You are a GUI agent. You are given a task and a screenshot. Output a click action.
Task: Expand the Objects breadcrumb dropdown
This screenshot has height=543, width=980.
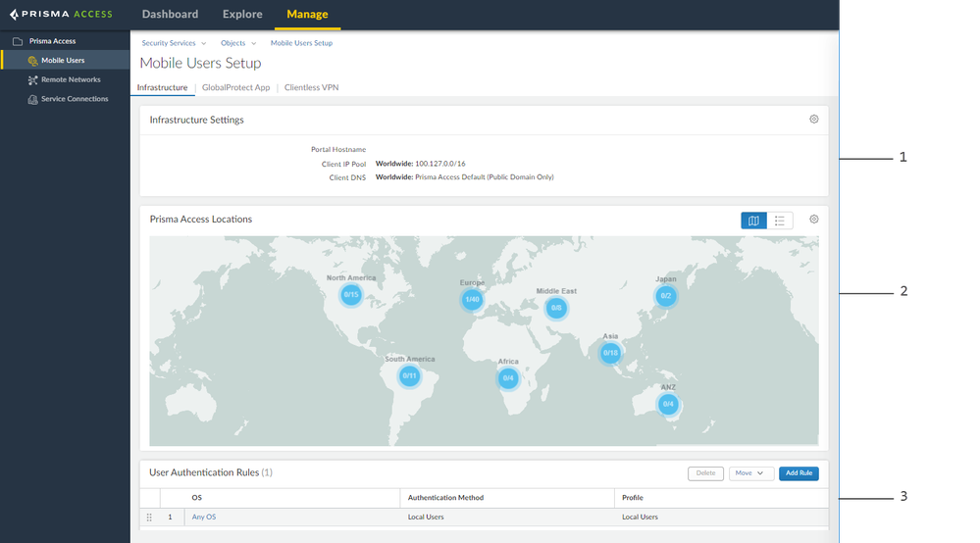[253, 43]
